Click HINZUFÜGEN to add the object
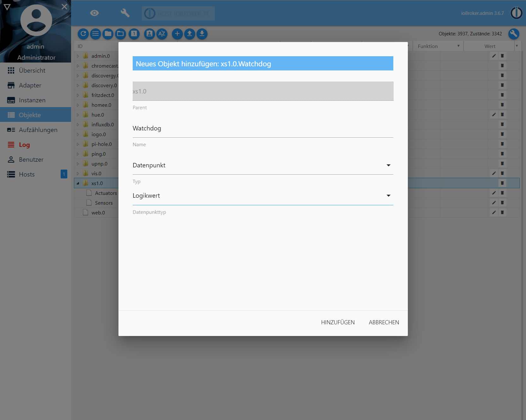The image size is (526, 420). [x=338, y=322]
